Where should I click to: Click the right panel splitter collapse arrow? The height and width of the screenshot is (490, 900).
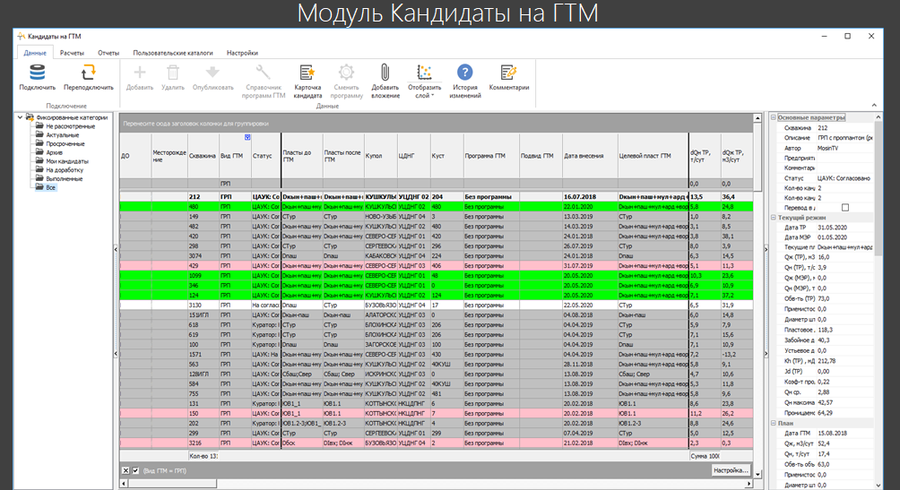point(766,249)
